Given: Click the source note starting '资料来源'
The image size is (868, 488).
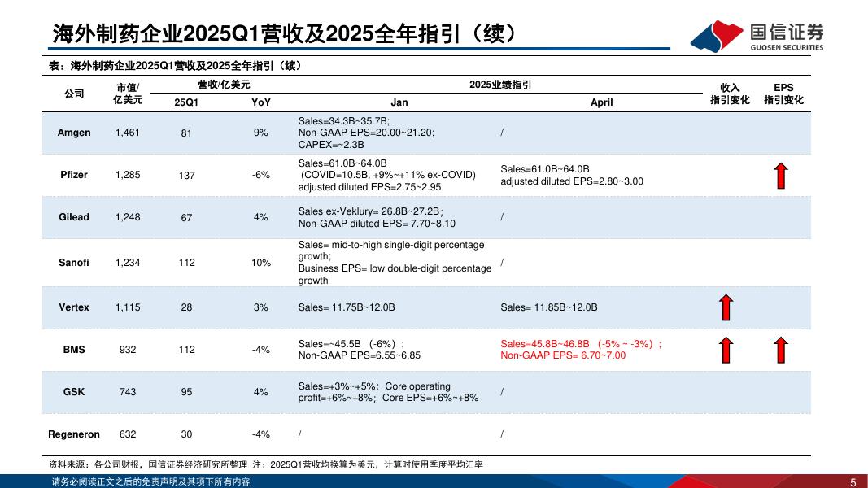Looking at the screenshot, I should 266,464.
